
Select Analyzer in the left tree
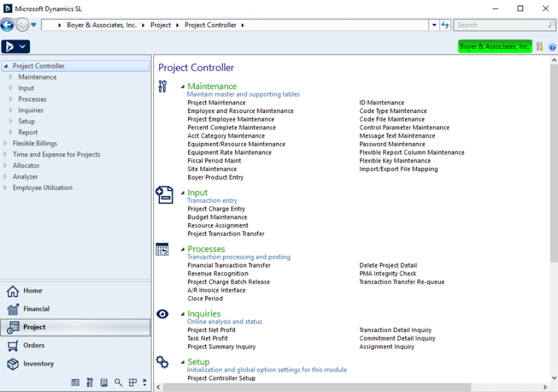25,176
